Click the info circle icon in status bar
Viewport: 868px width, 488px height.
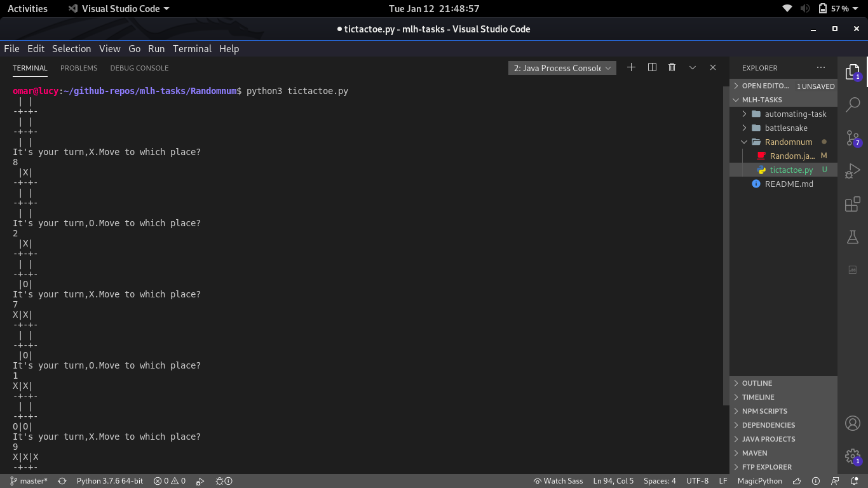pyautogui.click(x=816, y=481)
